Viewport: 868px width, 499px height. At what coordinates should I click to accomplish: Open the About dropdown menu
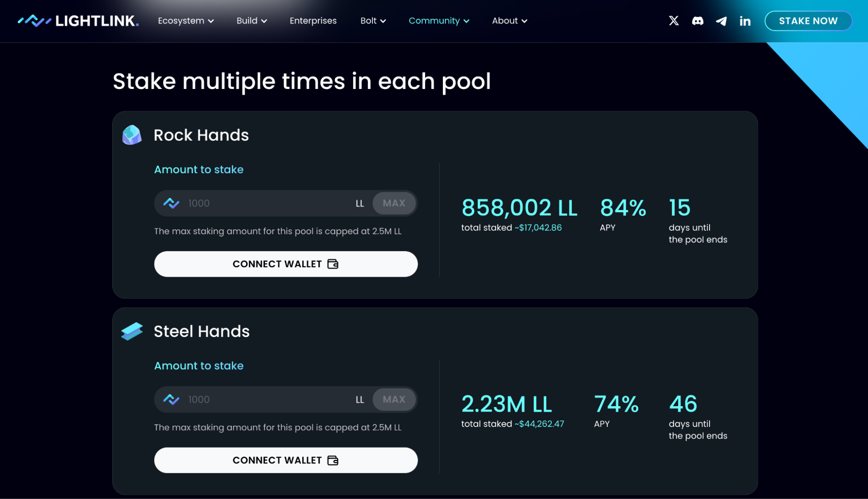(x=509, y=21)
